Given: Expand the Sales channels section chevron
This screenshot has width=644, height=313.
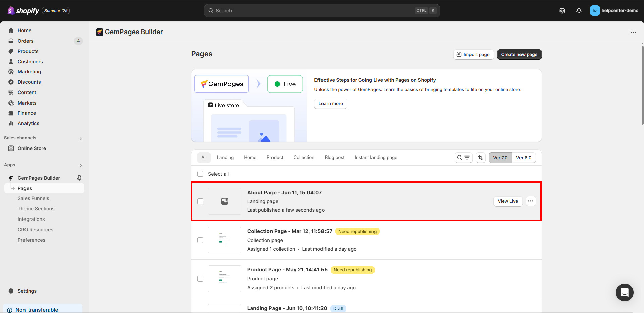Looking at the screenshot, I should (81, 139).
